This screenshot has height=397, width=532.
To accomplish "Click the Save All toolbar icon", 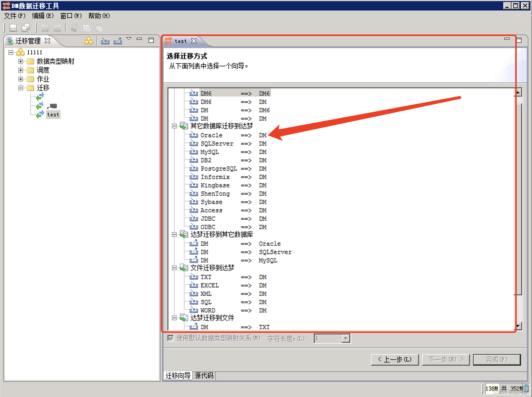I will click(26, 28).
